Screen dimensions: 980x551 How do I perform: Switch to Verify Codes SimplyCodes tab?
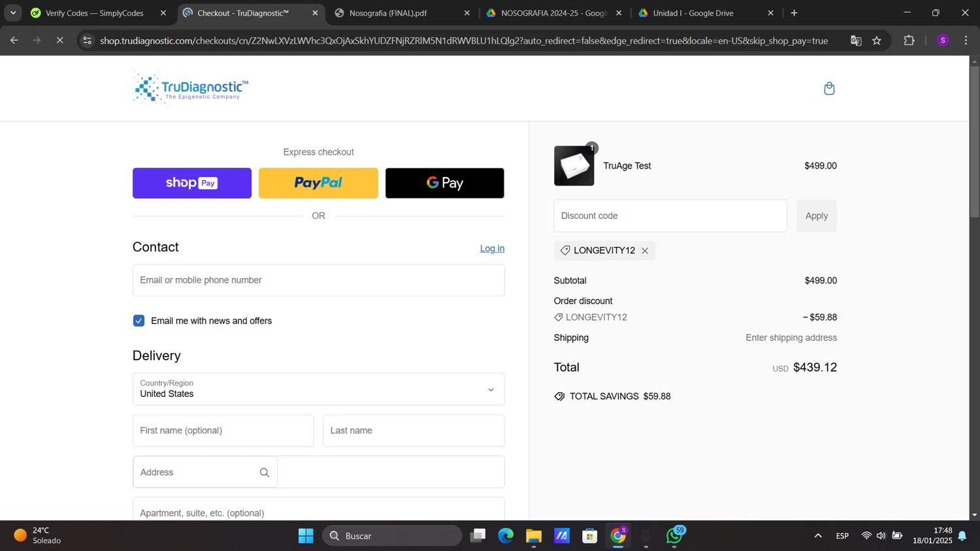[95, 13]
